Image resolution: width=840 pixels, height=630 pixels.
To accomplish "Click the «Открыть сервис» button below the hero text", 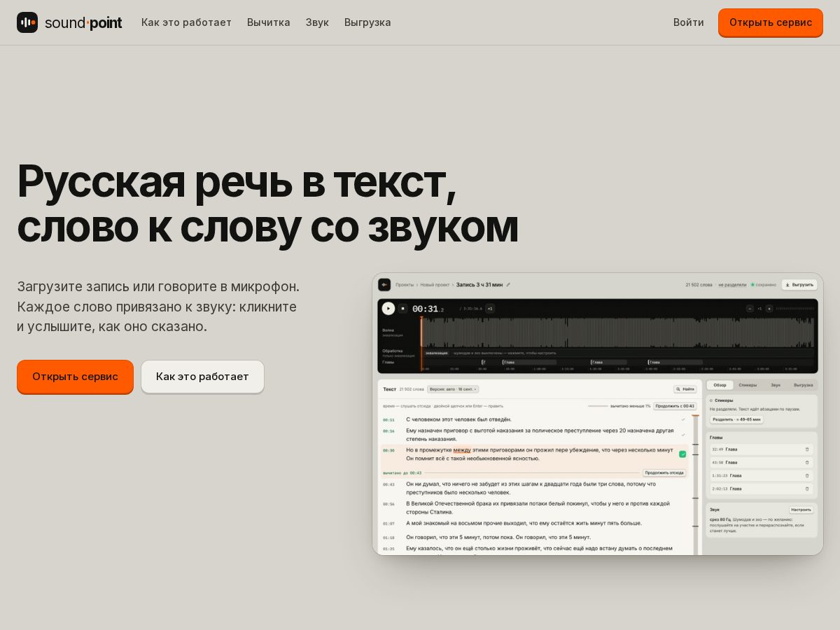I will (x=75, y=377).
